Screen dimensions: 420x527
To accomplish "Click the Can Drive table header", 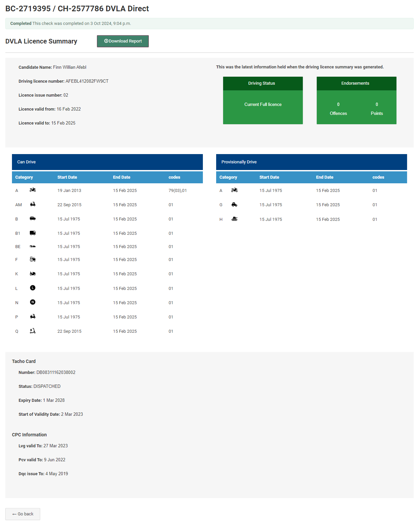I will (x=107, y=162).
